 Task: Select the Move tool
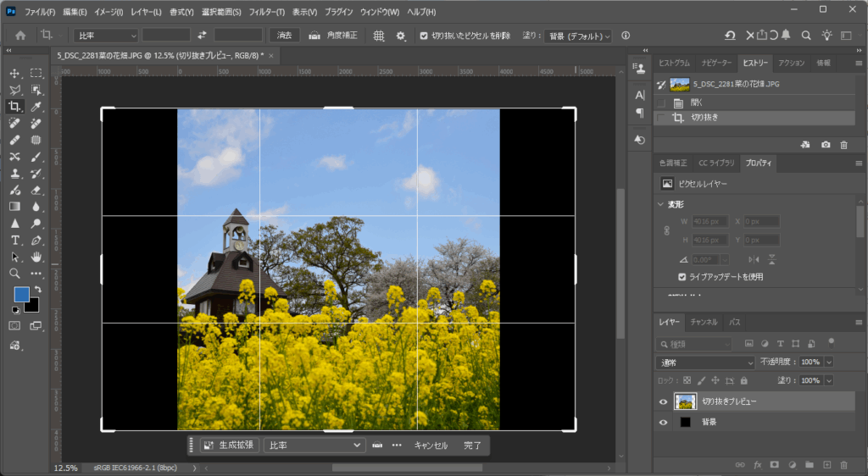[x=15, y=74]
